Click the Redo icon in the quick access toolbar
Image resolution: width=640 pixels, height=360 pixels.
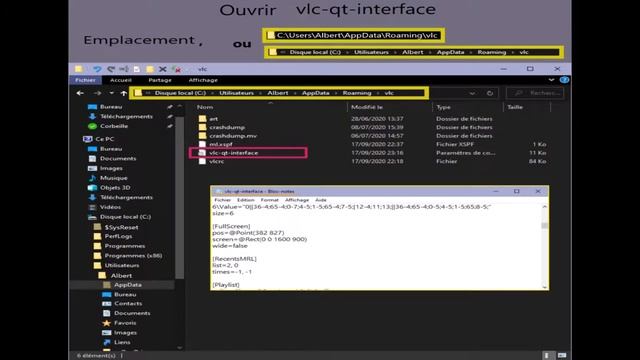point(111,69)
